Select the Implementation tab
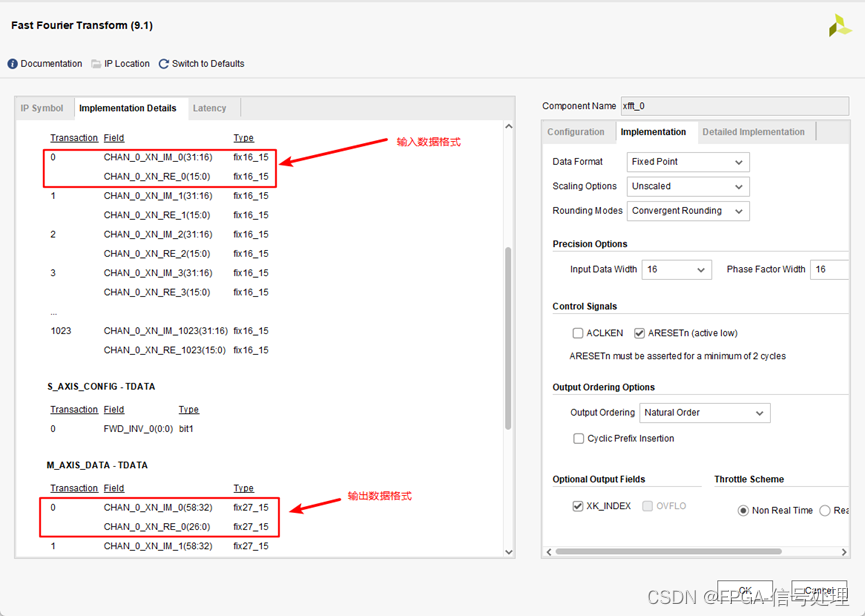The width and height of the screenshot is (865, 616). pos(653,132)
